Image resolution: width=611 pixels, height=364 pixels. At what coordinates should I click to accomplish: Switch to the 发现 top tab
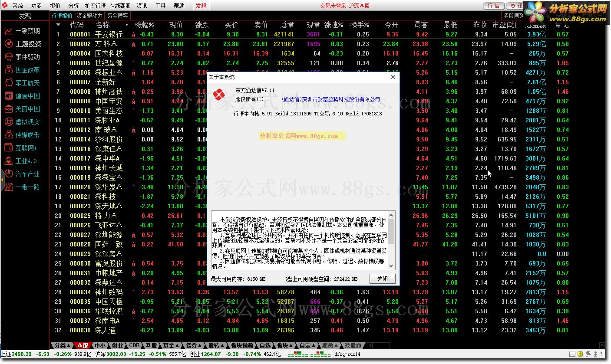pos(201,6)
